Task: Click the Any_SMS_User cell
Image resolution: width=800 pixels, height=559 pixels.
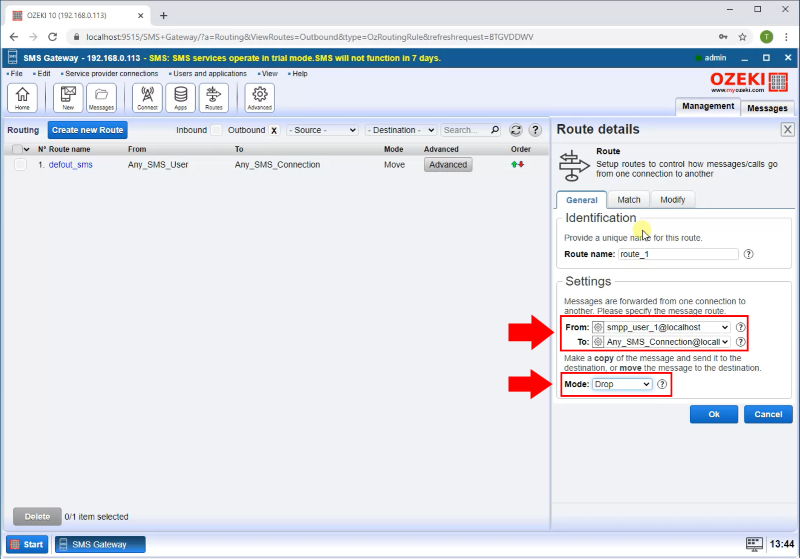Action: [158, 164]
